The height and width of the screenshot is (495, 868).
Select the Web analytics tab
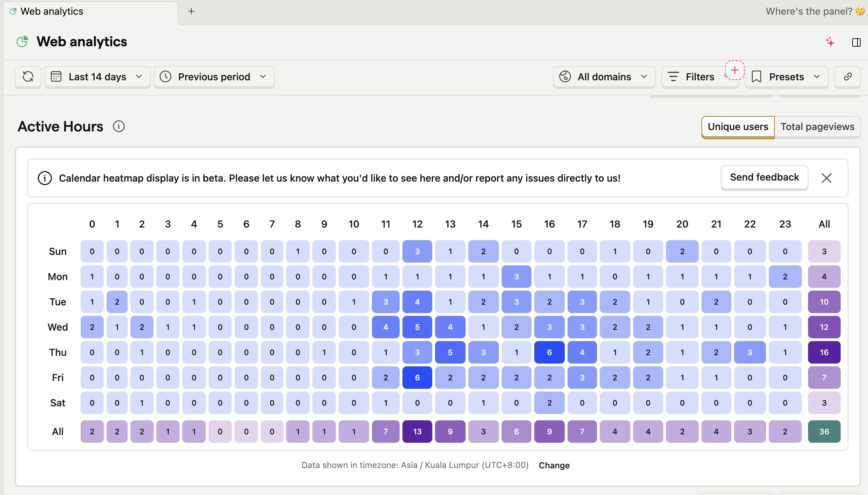[52, 12]
